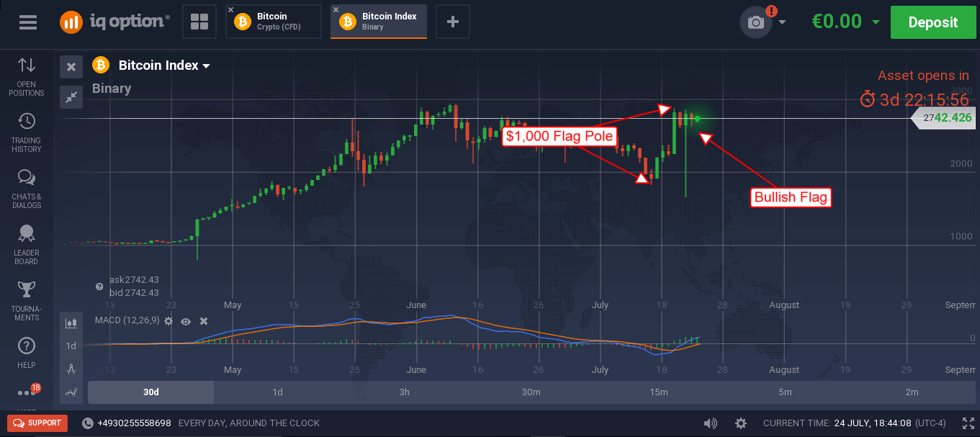Switch to the Bitcoin Crypto (CFD) tab
Viewport: 980px width, 437px height.
(x=274, y=22)
